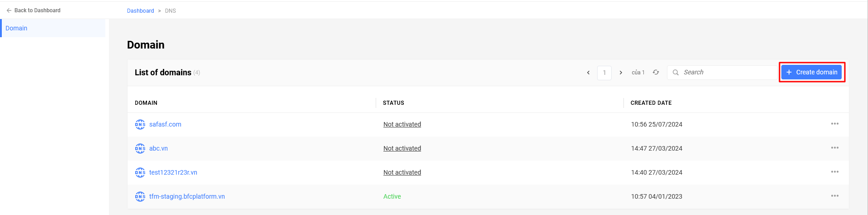This screenshot has width=868, height=215.
Task: Select Domain in the left sidebar
Action: [53, 28]
